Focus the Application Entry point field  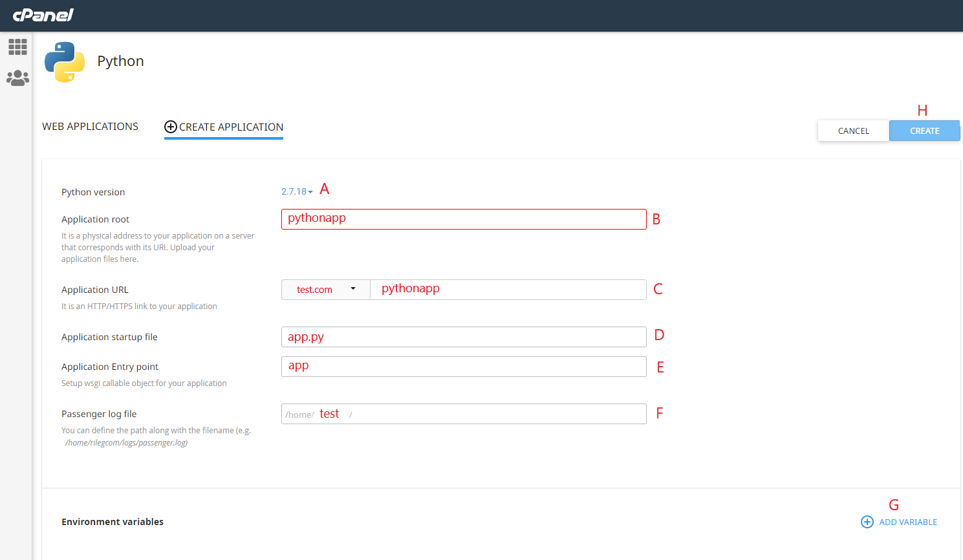click(464, 367)
